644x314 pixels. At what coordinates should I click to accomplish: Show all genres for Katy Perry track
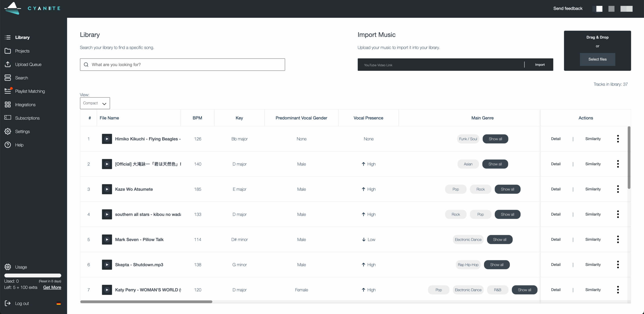525,290
